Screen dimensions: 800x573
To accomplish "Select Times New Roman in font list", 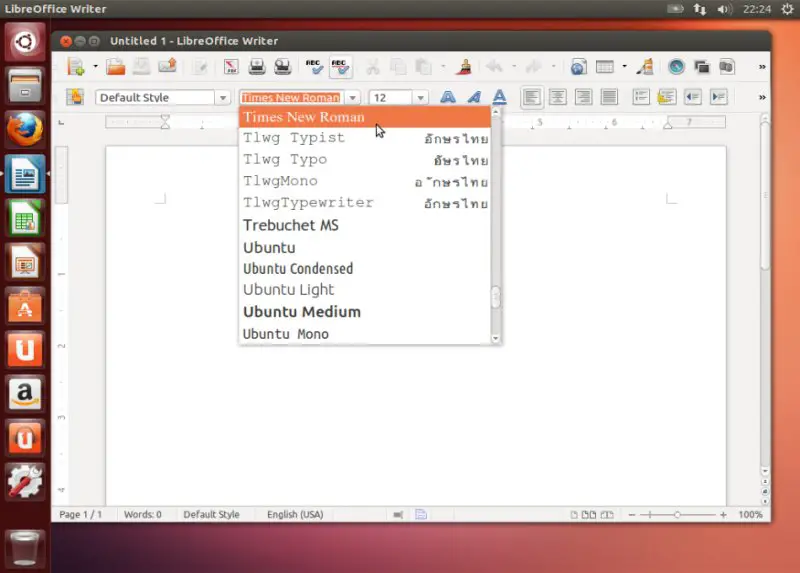I will coord(365,117).
